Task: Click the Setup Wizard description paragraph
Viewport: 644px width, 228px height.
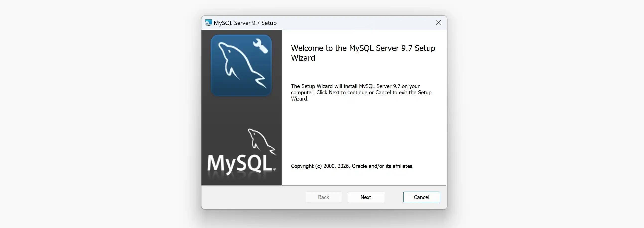Action: click(x=361, y=93)
